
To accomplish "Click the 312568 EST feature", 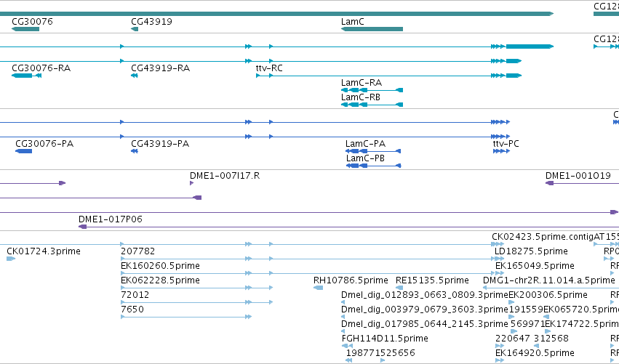I will pos(537,346).
